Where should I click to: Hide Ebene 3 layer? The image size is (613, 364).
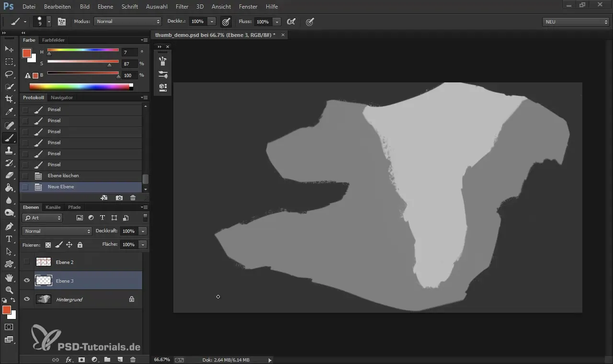[x=27, y=281]
